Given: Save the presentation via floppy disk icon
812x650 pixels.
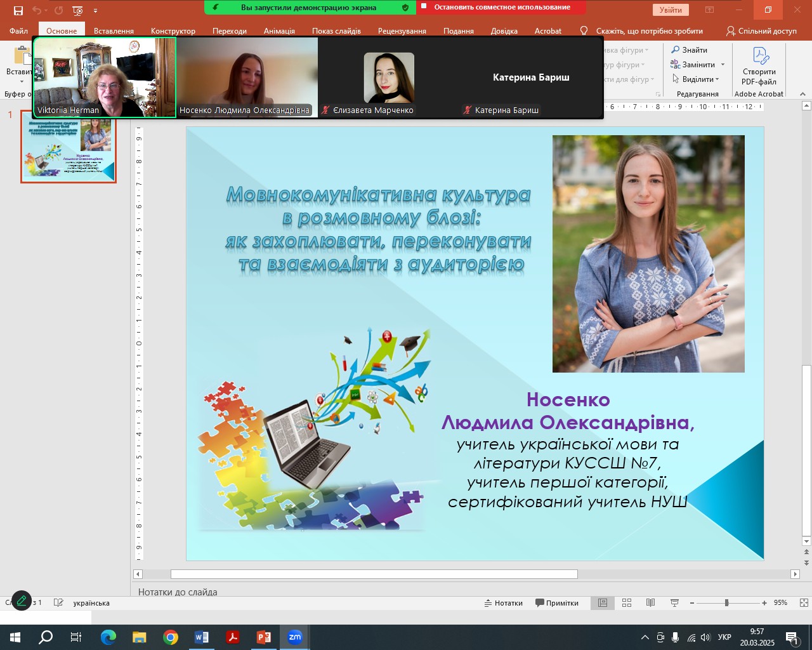Looking at the screenshot, I should tap(18, 10).
